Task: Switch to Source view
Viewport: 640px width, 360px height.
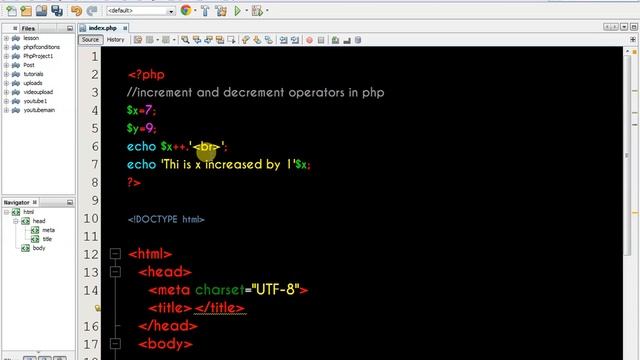Action: (x=90, y=40)
